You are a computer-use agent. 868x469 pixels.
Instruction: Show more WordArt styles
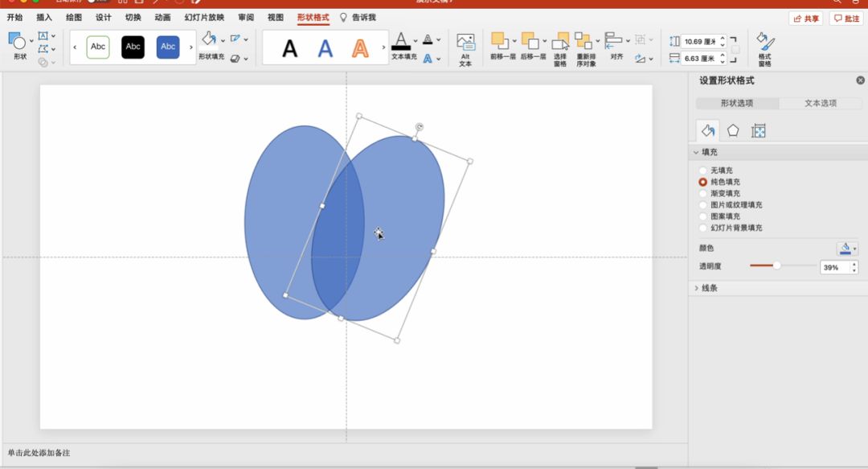click(383, 47)
